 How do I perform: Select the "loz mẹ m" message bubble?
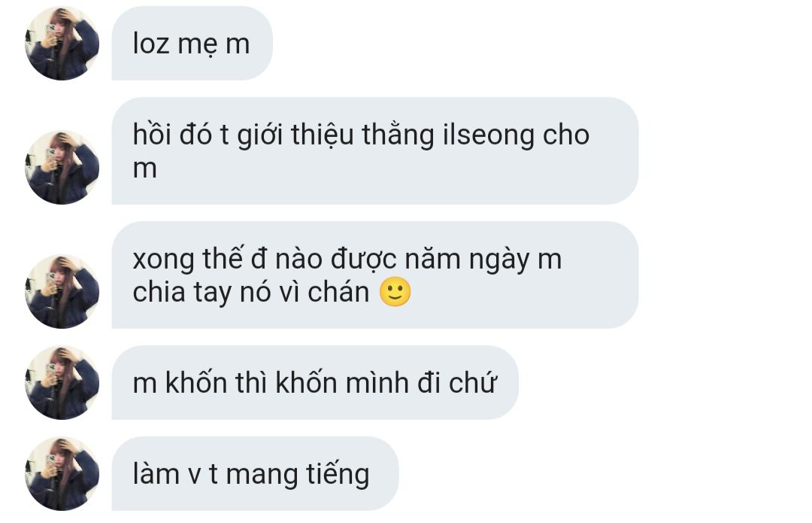coord(192,44)
